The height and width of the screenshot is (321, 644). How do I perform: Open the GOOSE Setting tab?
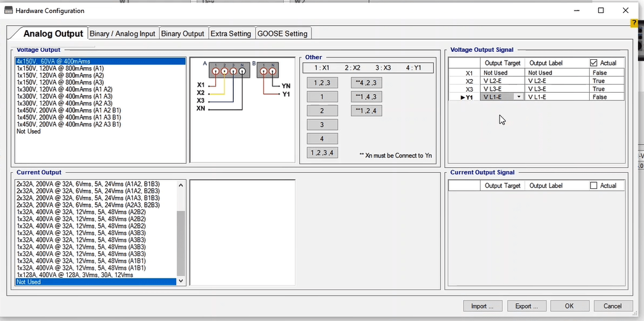[283, 33]
